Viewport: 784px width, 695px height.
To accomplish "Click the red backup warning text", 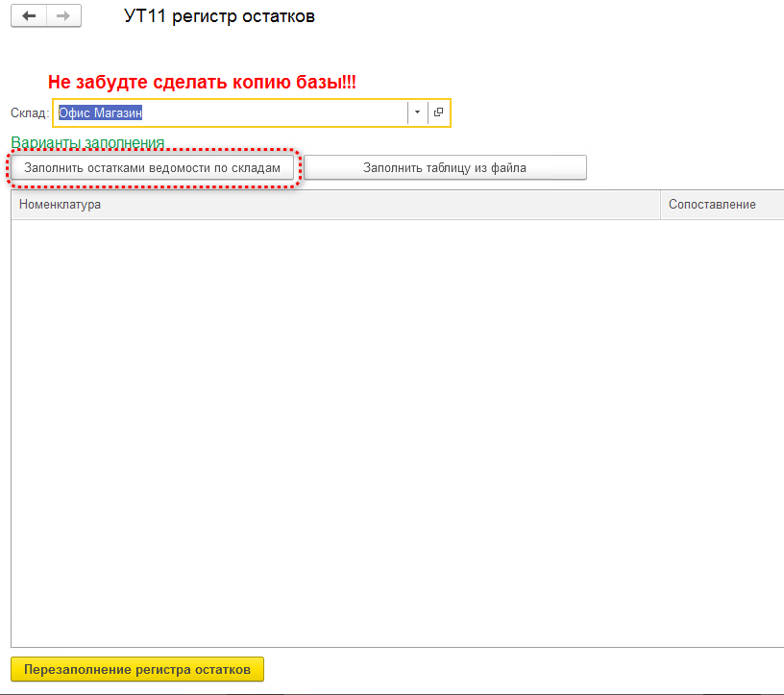I will tap(202, 82).
